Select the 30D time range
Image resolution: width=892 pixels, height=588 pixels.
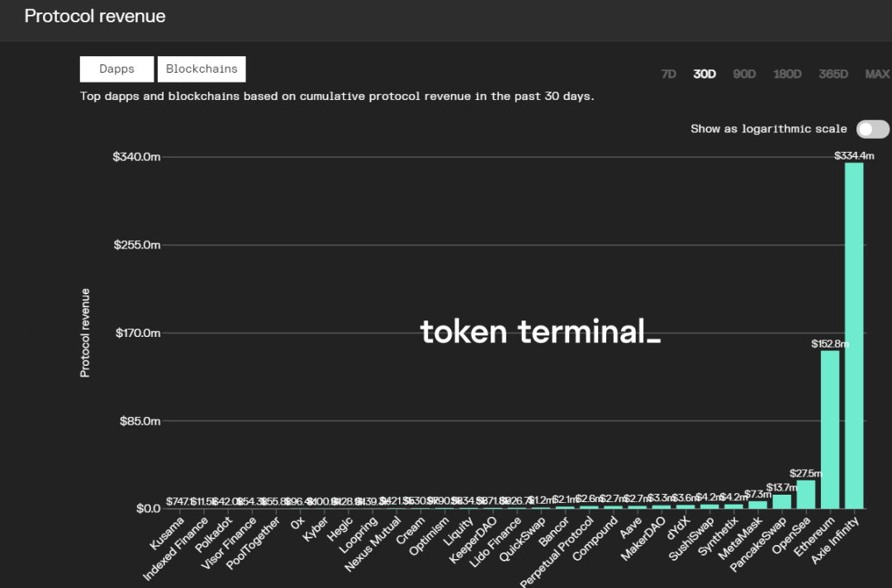705,74
